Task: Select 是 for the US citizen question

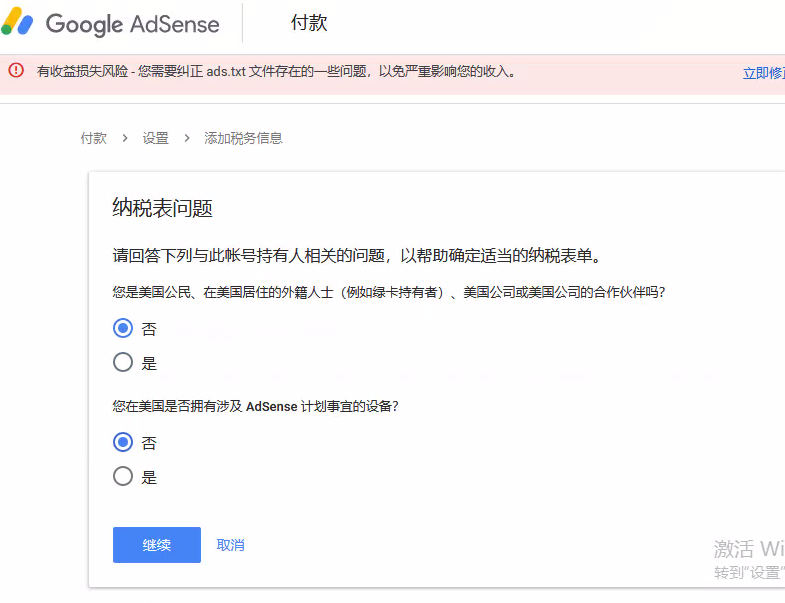Action: pyautogui.click(x=123, y=362)
